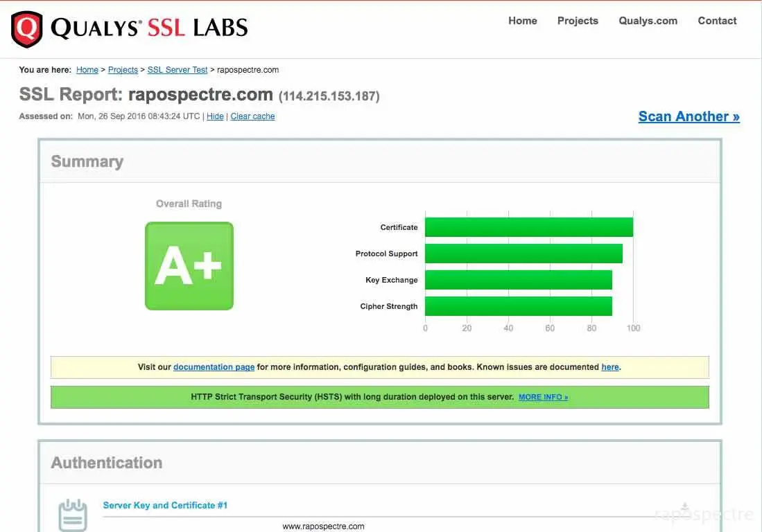
Task: Click the certificate clipboard icon in Authentication
Action: pyautogui.click(x=73, y=515)
